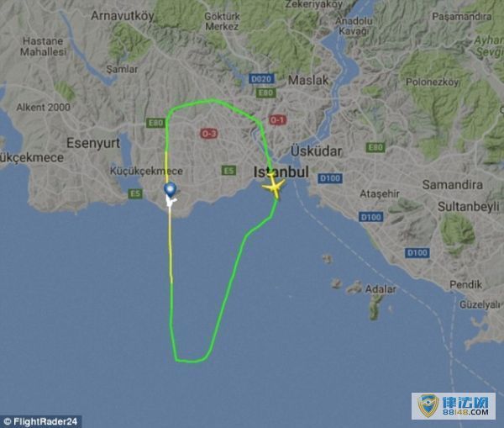The width and height of the screenshot is (504, 428).
Task: Click the yellow airplane icon over Istanbul
Action: coord(274,187)
